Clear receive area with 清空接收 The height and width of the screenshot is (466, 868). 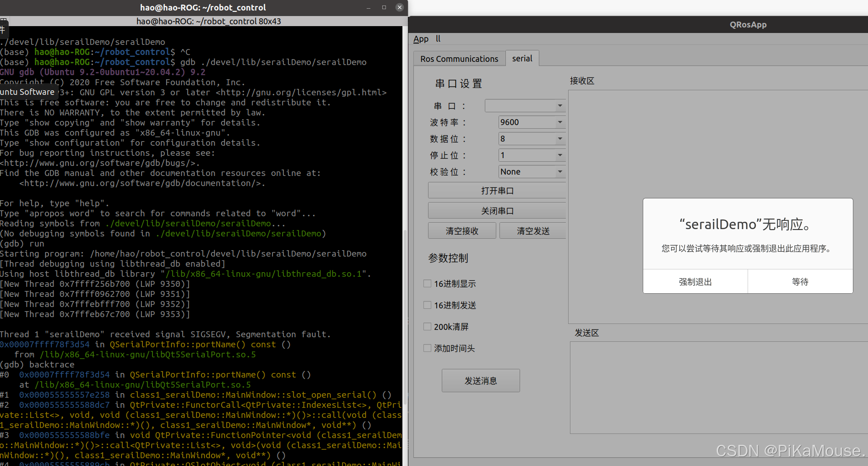[x=462, y=231]
